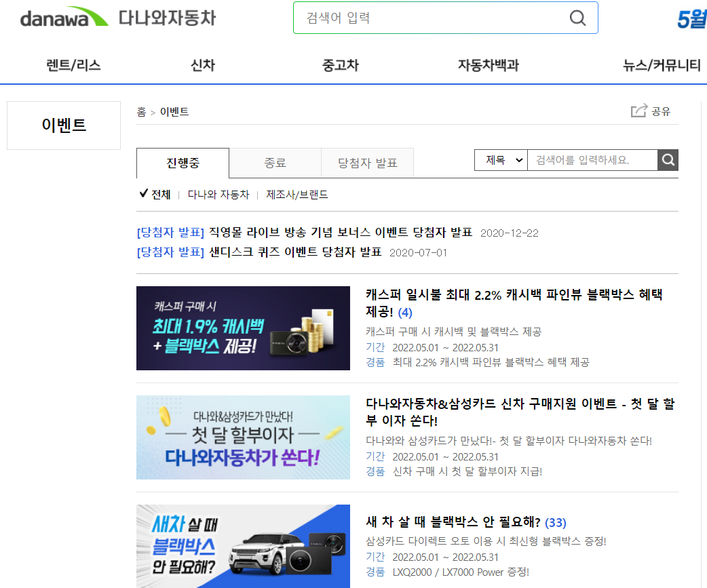
Task: Click comment count (33) on 블랙박스 event
Action: click(x=556, y=523)
